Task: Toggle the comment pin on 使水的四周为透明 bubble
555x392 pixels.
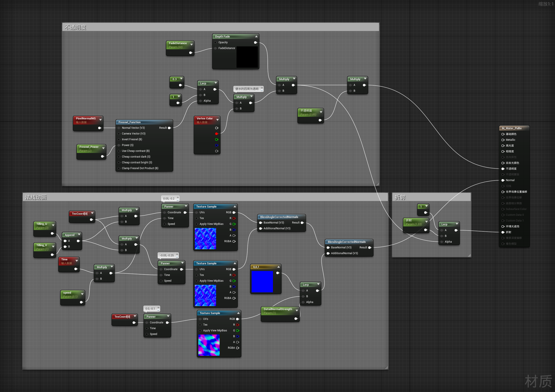Action: [x=262, y=88]
